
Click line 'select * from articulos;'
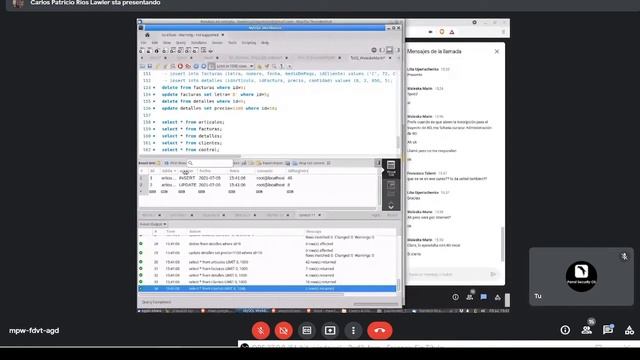click(x=193, y=122)
